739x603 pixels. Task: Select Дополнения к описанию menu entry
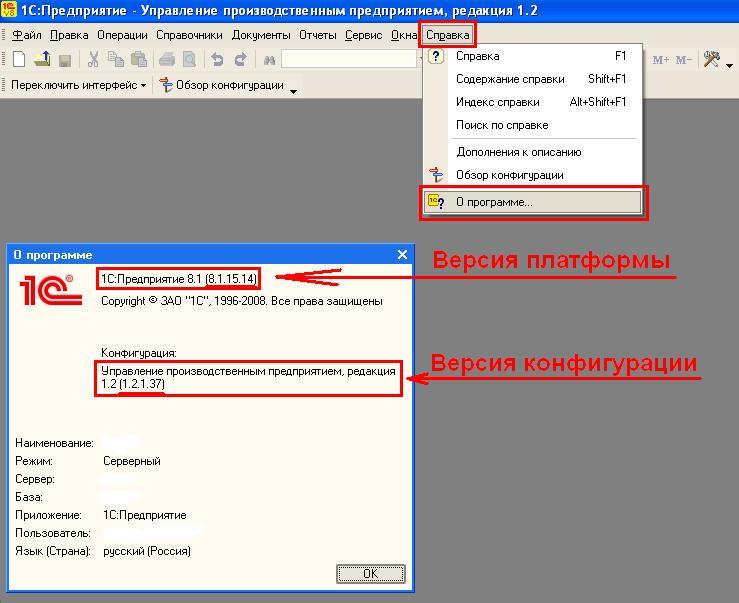pos(533,152)
